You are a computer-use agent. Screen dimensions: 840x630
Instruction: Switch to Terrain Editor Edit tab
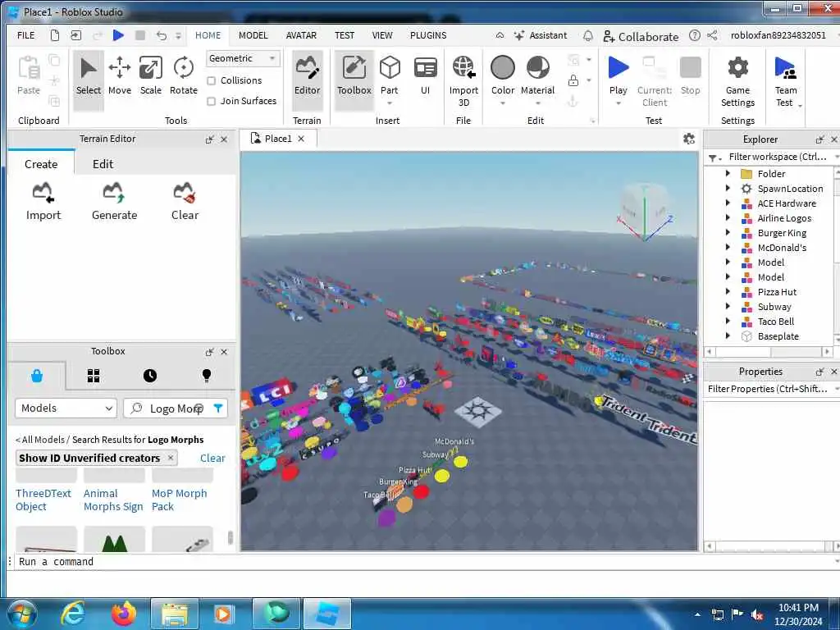103,164
